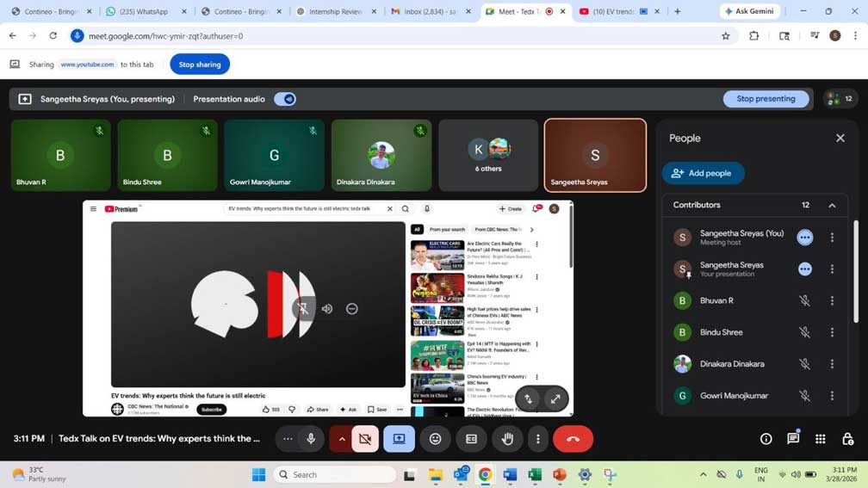The height and width of the screenshot is (488, 868).
Task: Click the People panel scrollbar
Action: click(855, 271)
